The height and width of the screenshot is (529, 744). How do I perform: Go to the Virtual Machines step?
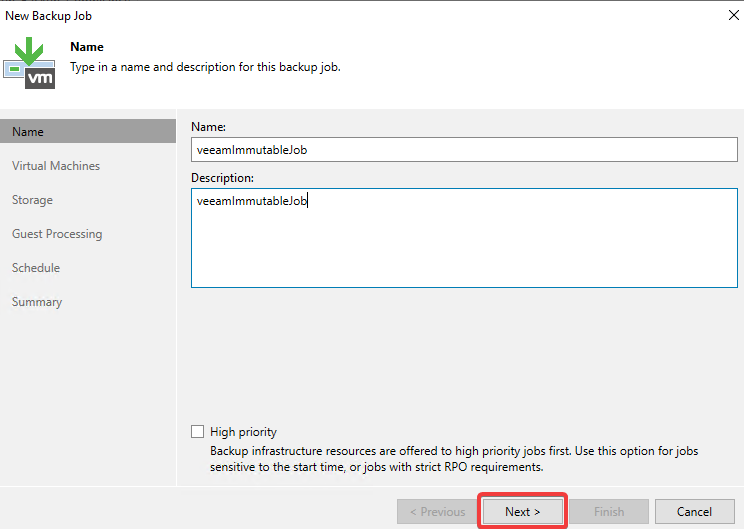[56, 166]
